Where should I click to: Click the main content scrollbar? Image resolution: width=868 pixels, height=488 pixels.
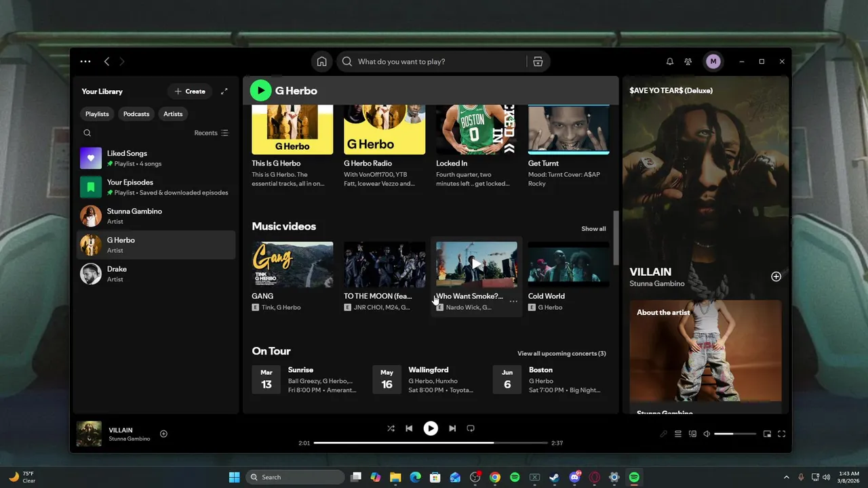pos(616,237)
